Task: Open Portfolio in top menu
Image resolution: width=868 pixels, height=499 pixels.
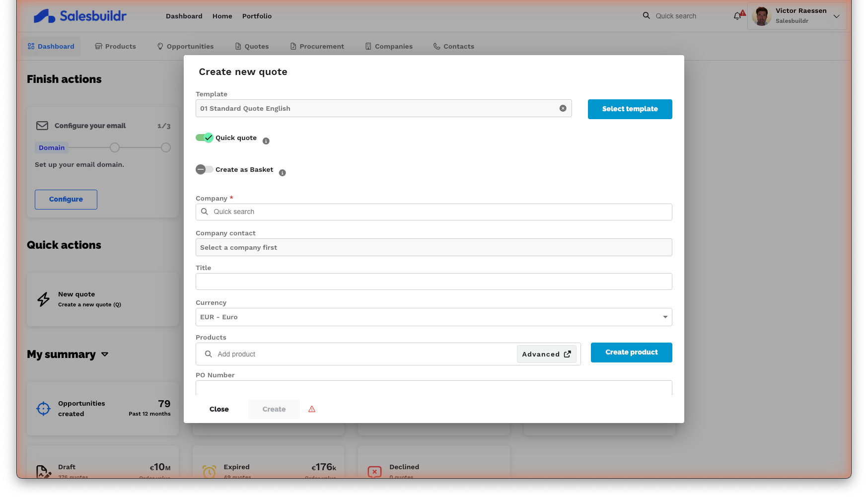Action: tap(257, 16)
